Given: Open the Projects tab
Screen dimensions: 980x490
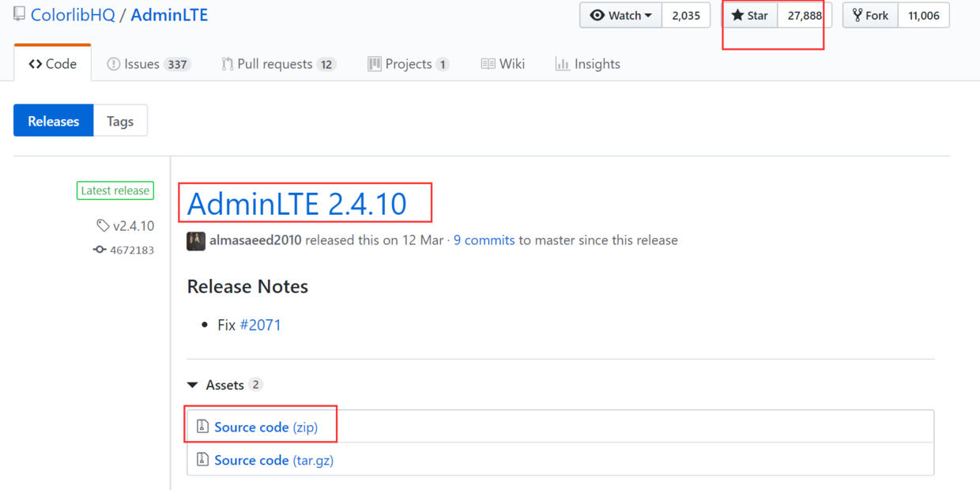Looking at the screenshot, I should tap(409, 64).
